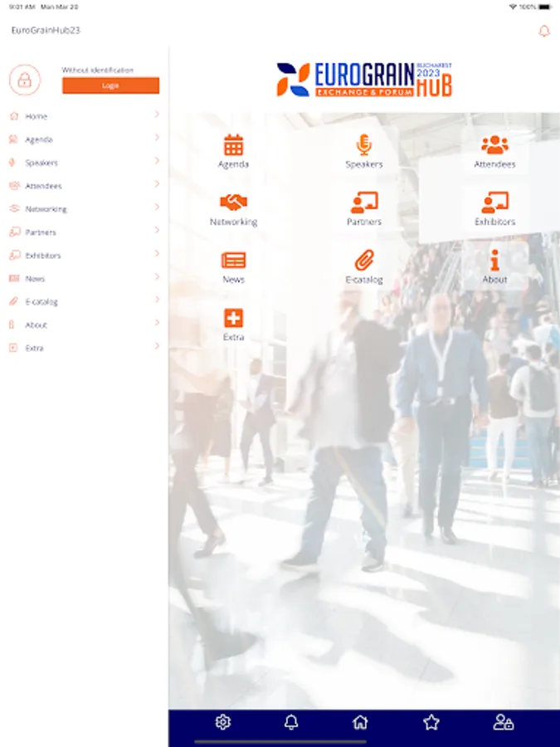Screen dimensions: 560x747
Task: Click the Exhibitors sidebar icon
Action: point(15,255)
